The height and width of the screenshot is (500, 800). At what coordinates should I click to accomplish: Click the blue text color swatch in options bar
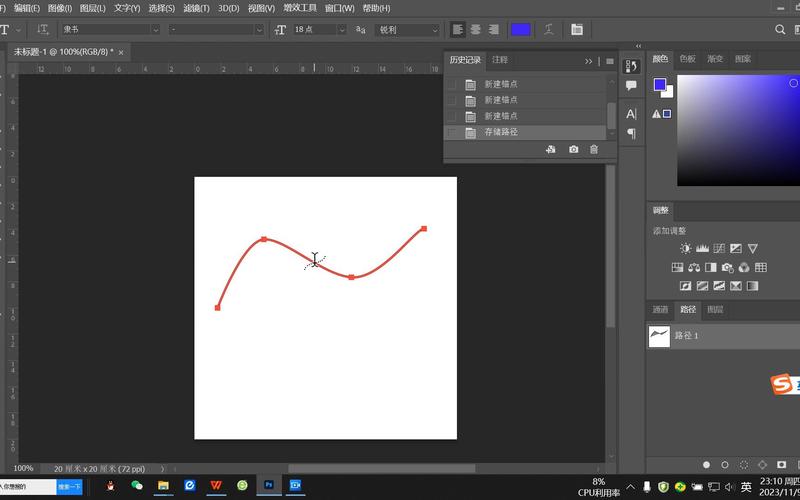(x=520, y=30)
